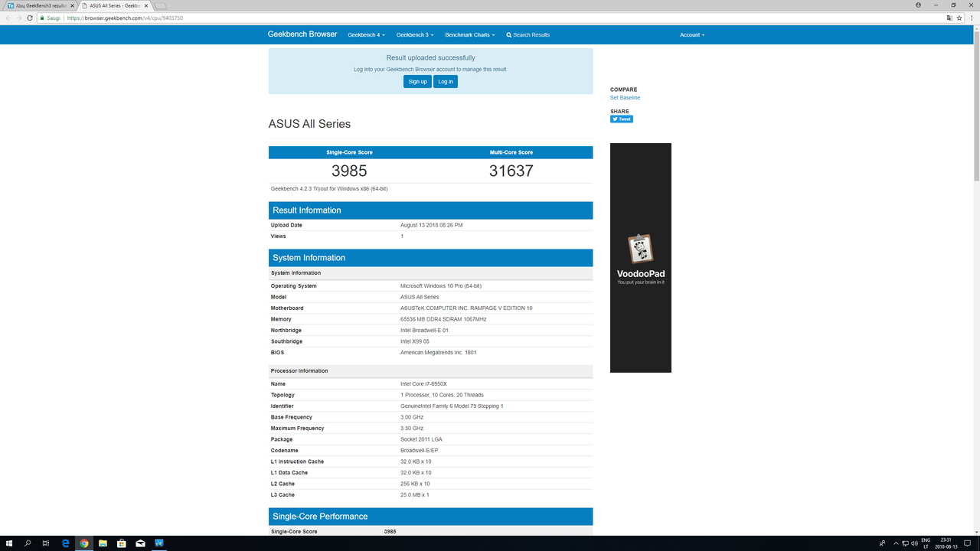Click the 'Broadwell-E/EP' codename value

click(x=420, y=451)
